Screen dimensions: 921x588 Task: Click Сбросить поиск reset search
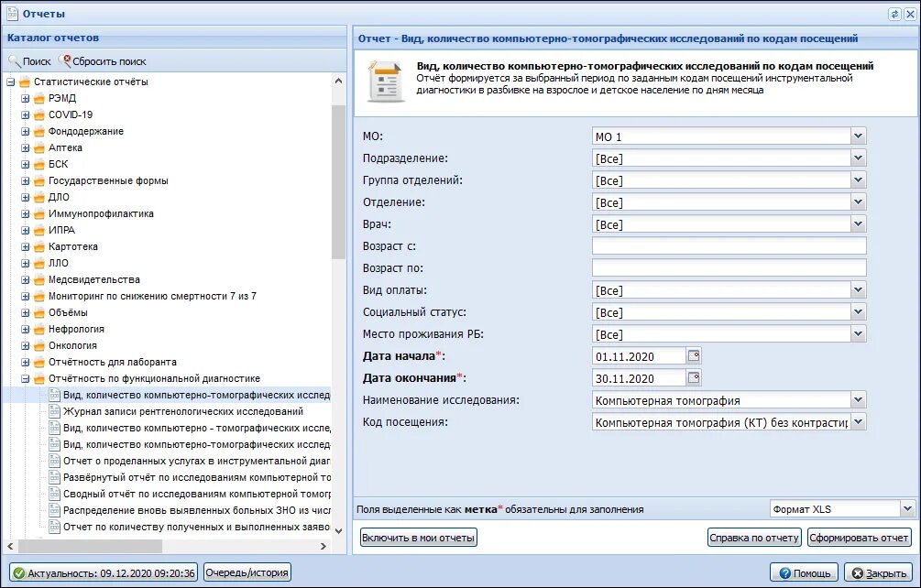(x=103, y=61)
